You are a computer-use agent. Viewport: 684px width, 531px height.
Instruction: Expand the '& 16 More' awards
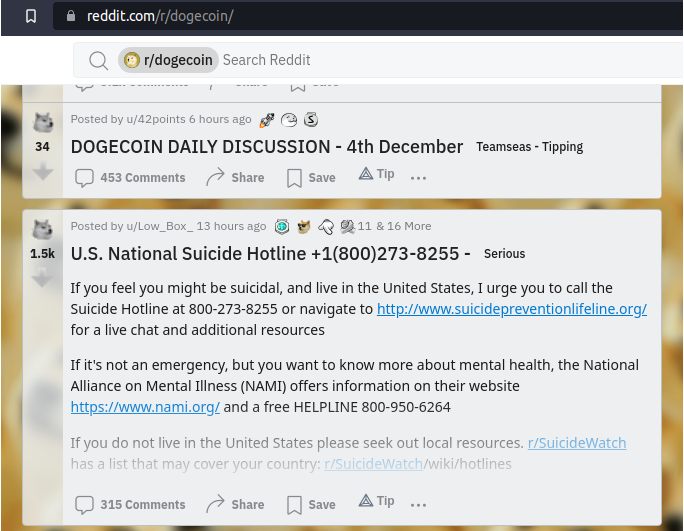pos(404,226)
